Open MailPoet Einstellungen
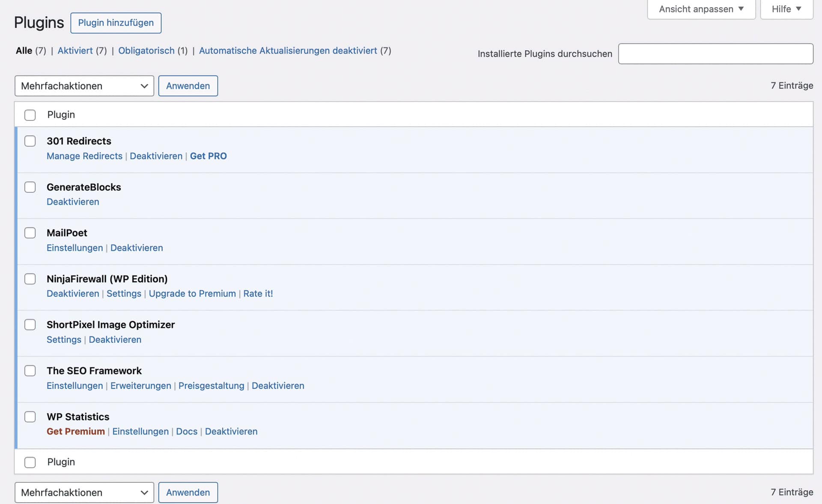This screenshot has height=504, width=822. [x=75, y=248]
